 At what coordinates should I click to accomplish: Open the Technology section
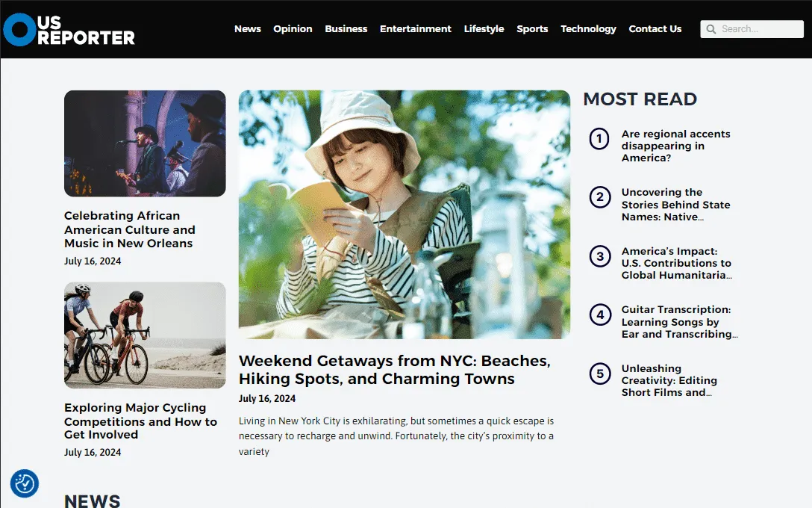588,29
